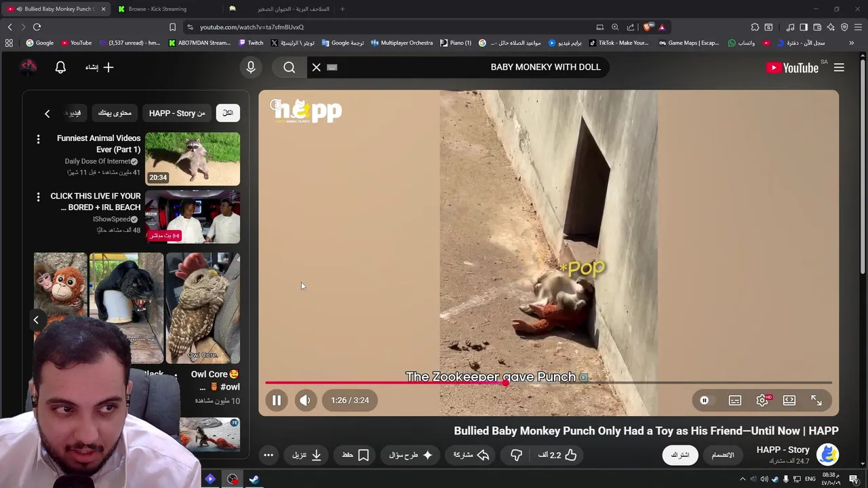Screen dimensions: 868x488
Task: Open the browser extensions puzzle icon
Action: point(755,27)
